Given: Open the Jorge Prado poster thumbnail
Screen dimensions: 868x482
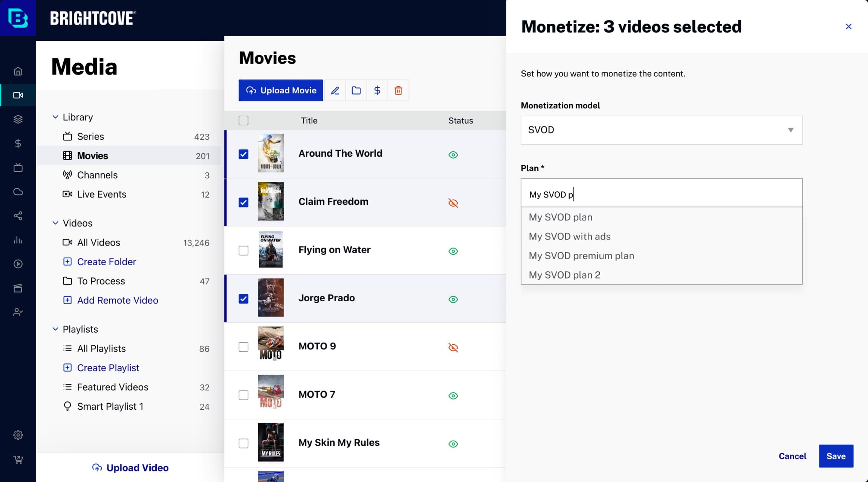Looking at the screenshot, I should pyautogui.click(x=271, y=298).
